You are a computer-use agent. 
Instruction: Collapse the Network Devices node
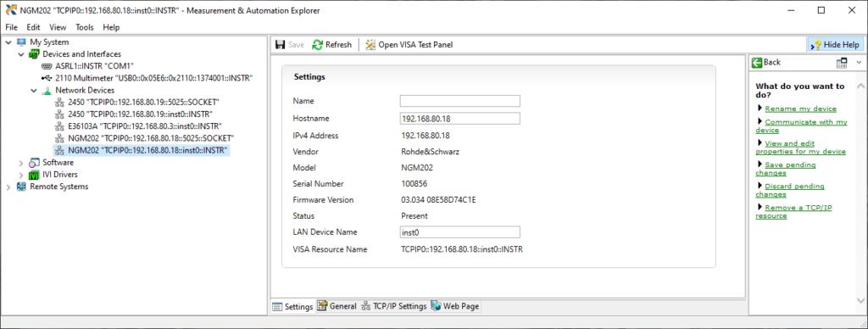(x=34, y=90)
